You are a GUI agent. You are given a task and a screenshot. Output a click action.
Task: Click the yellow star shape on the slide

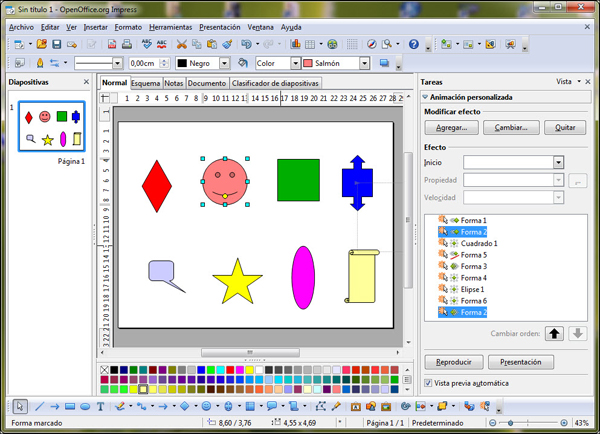point(238,282)
